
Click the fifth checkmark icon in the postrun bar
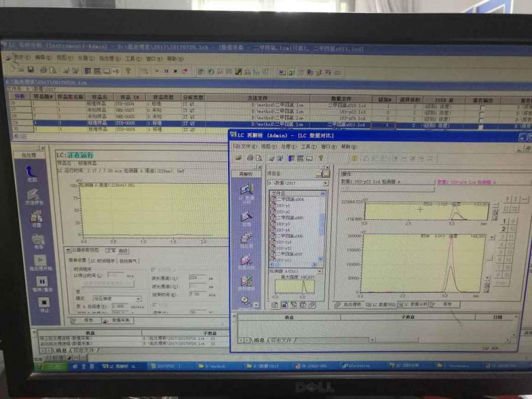pyautogui.click(x=246, y=283)
